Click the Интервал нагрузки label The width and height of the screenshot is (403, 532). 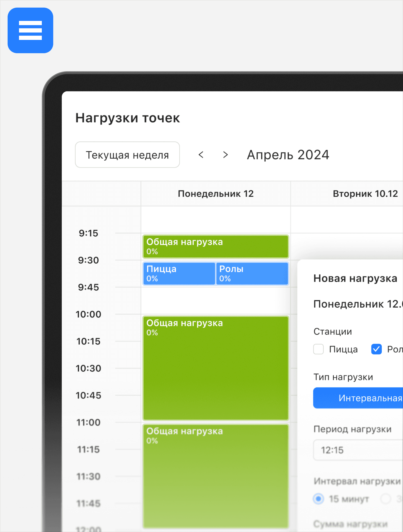tap(357, 481)
